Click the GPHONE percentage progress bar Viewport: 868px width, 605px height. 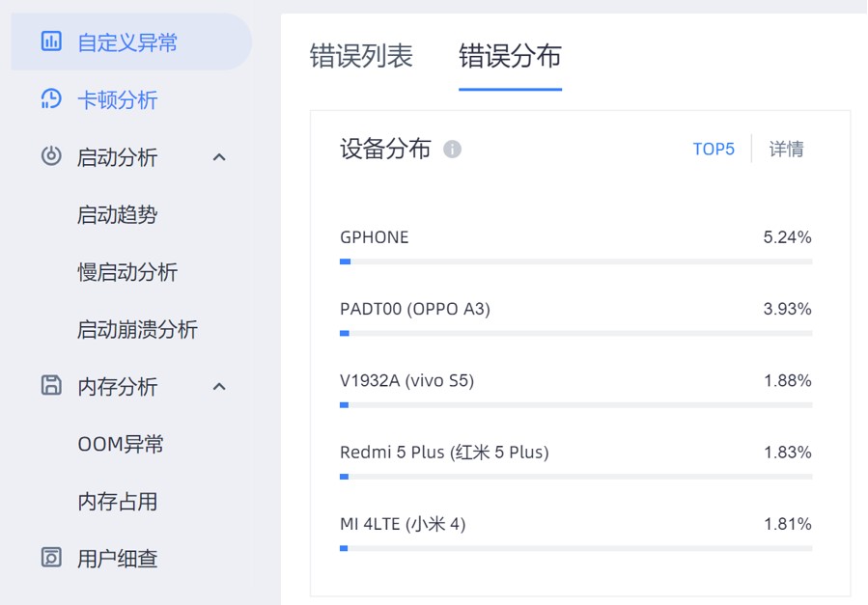tap(575, 261)
